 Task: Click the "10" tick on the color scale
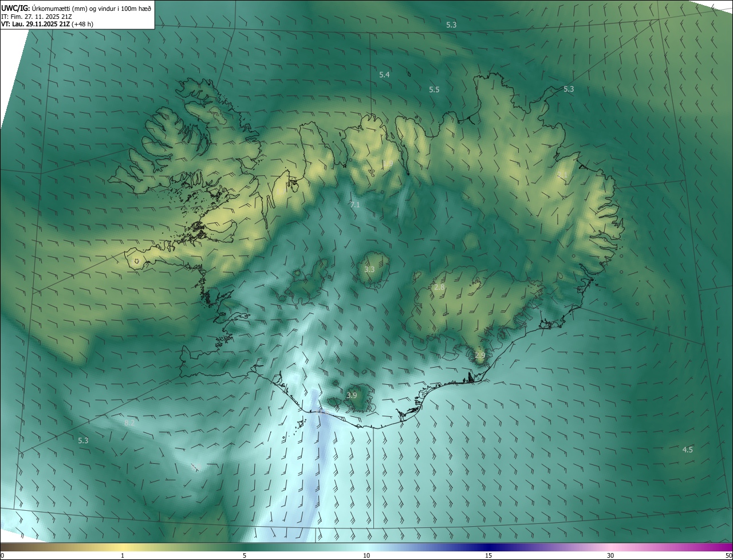[x=366, y=555]
